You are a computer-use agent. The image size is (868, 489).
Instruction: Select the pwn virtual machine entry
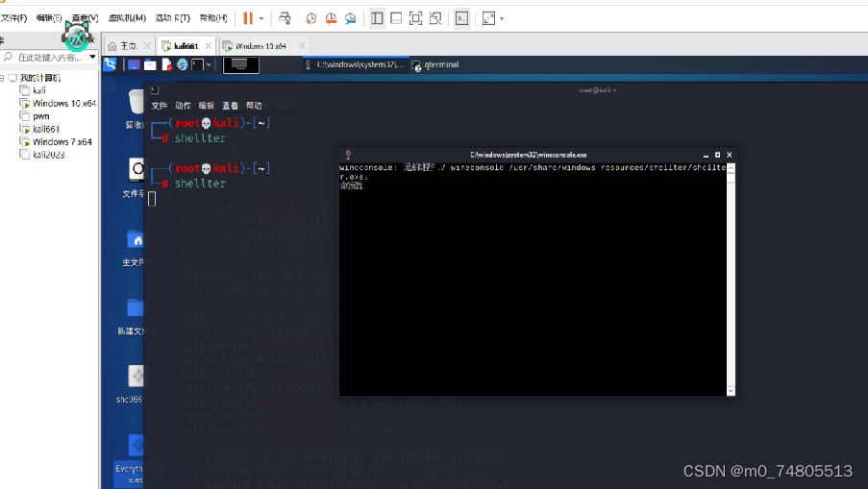(40, 116)
